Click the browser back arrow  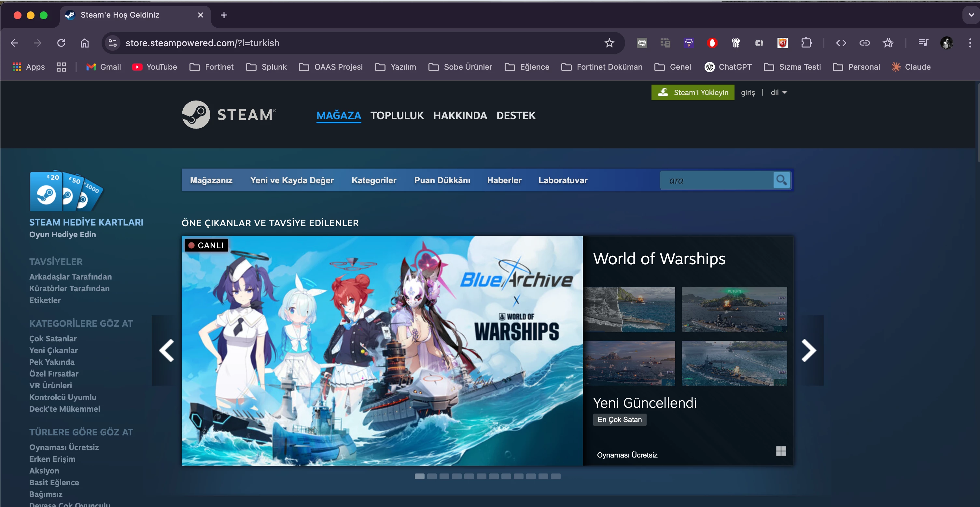14,43
